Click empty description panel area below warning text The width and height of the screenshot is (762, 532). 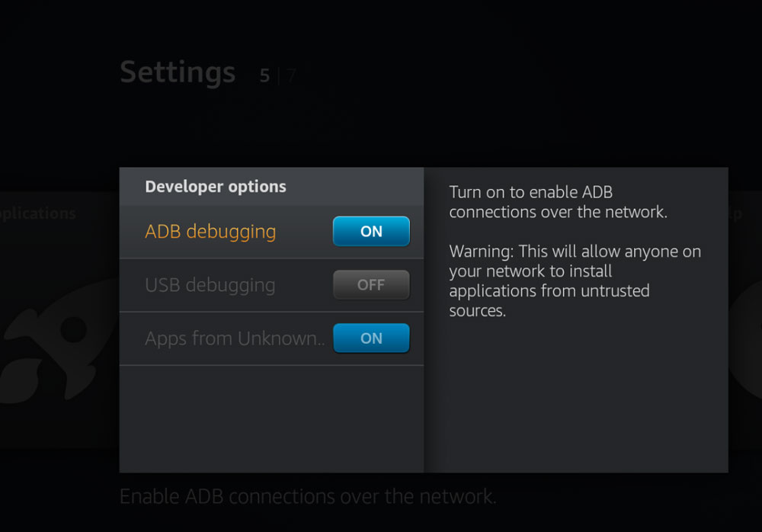pyautogui.click(x=576, y=396)
